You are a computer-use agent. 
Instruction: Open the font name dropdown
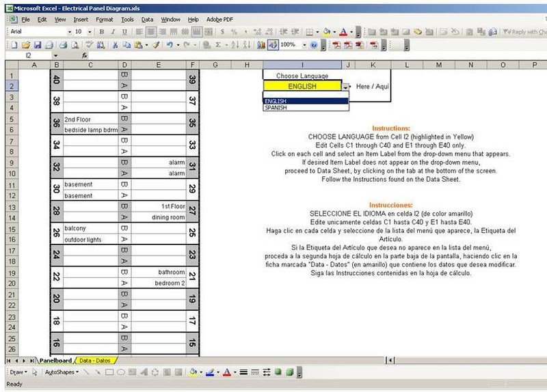coord(70,32)
